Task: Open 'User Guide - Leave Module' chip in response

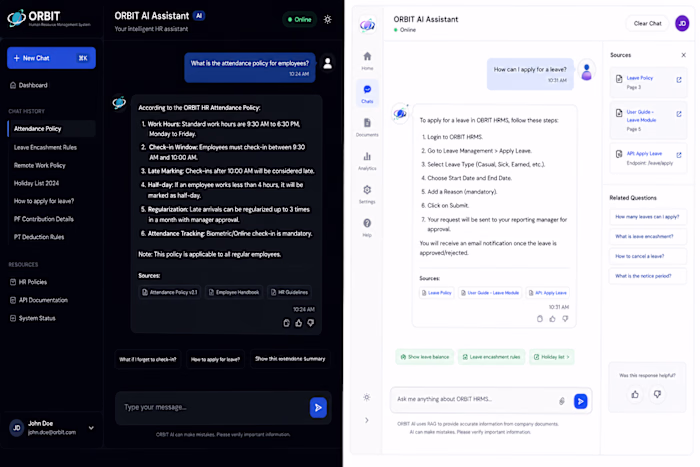Action: (489, 293)
